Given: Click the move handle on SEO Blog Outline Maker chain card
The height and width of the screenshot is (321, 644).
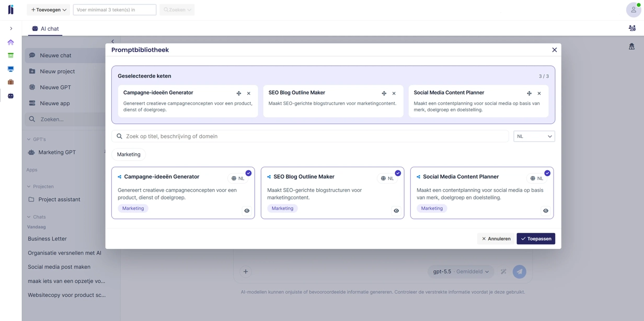Looking at the screenshot, I should pos(384,94).
